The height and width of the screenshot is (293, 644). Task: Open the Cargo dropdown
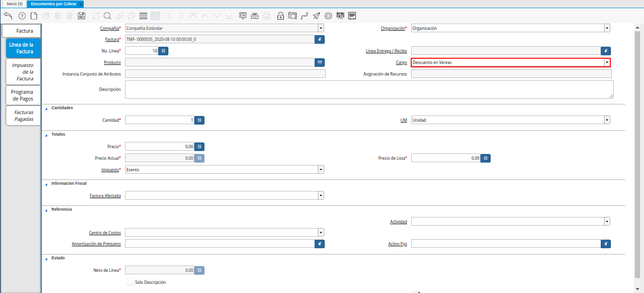tap(607, 63)
